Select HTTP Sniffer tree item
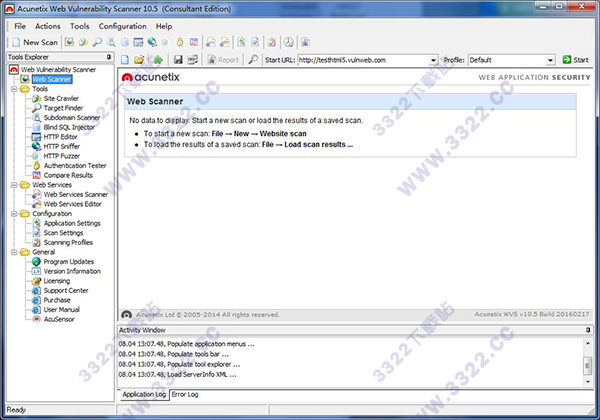This screenshot has width=600, height=420. [62, 146]
